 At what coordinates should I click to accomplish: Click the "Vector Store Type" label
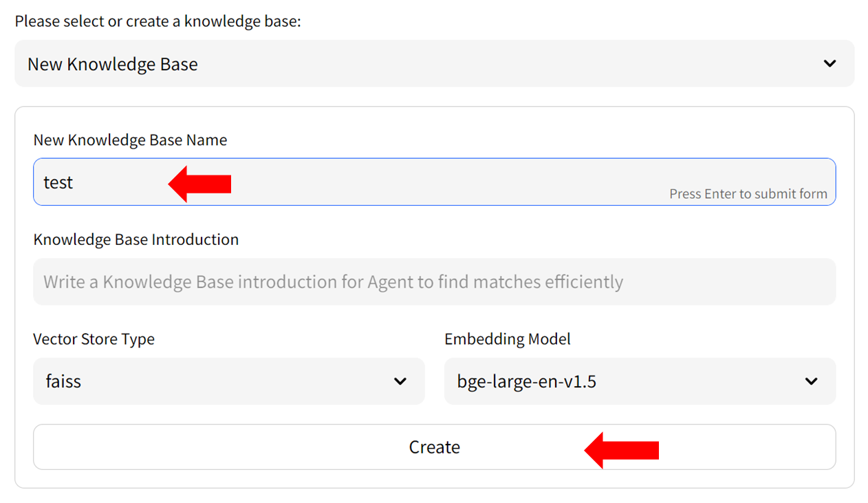94,339
